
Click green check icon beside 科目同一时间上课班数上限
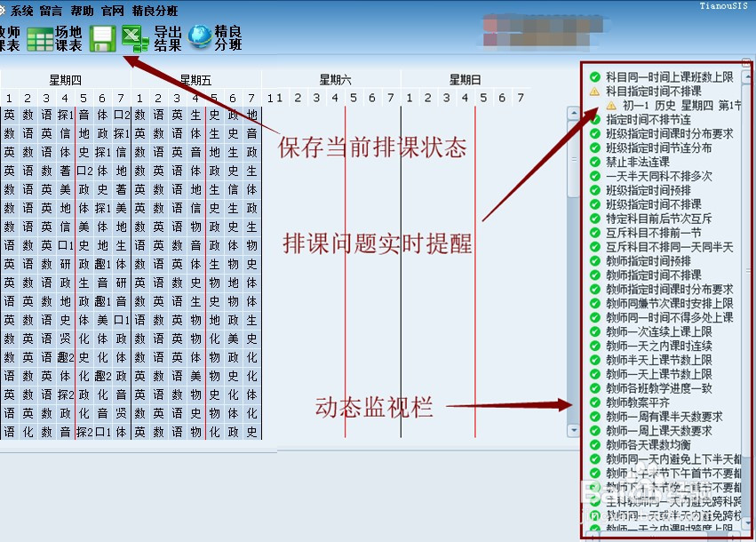pyautogui.click(x=595, y=77)
